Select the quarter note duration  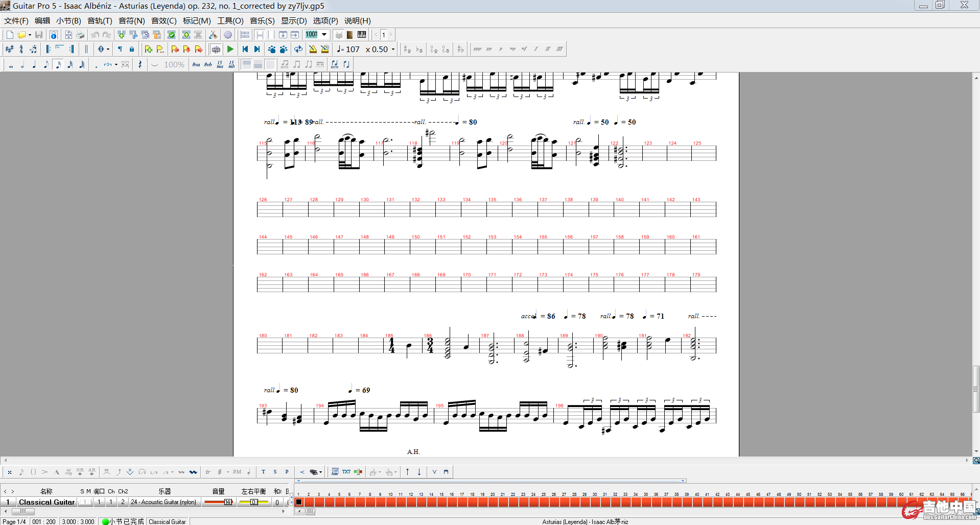pos(34,64)
